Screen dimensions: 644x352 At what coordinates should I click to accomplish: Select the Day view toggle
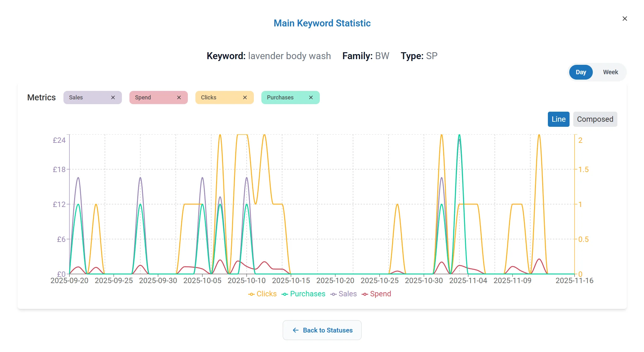[x=581, y=72]
